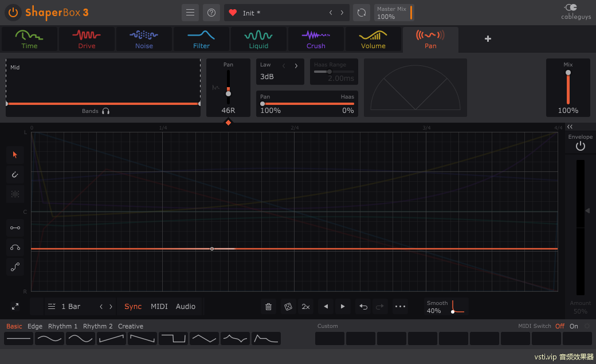The height and width of the screenshot is (364, 596).
Task: Select the Creative preset category
Action: point(131,326)
